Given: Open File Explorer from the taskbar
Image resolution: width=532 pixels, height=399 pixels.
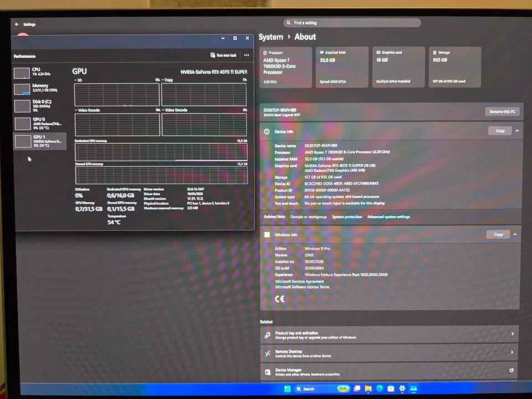Looking at the screenshot, I should [368, 389].
